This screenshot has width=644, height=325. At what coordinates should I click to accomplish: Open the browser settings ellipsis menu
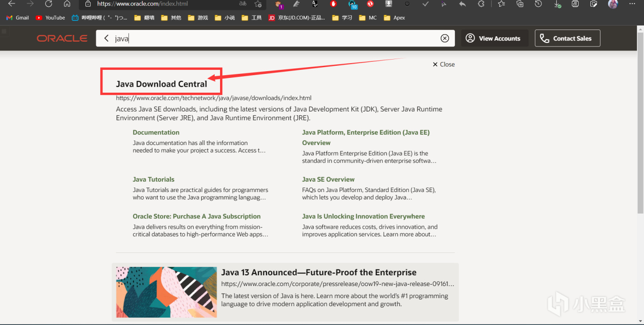(x=632, y=4)
